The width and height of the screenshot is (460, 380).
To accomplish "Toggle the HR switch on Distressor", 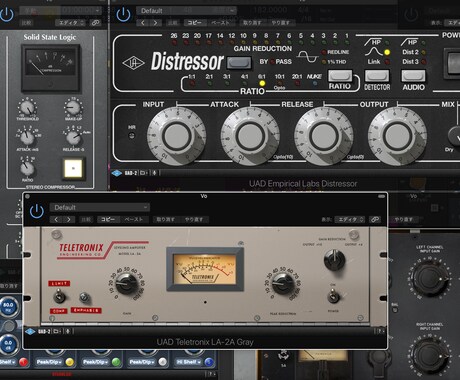I will tap(132, 135).
